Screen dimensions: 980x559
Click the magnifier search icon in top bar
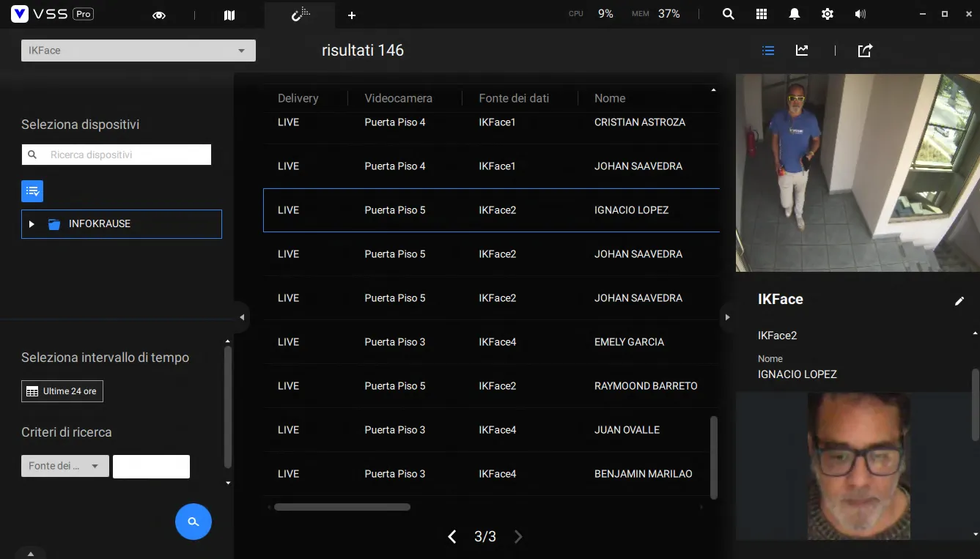click(x=728, y=14)
